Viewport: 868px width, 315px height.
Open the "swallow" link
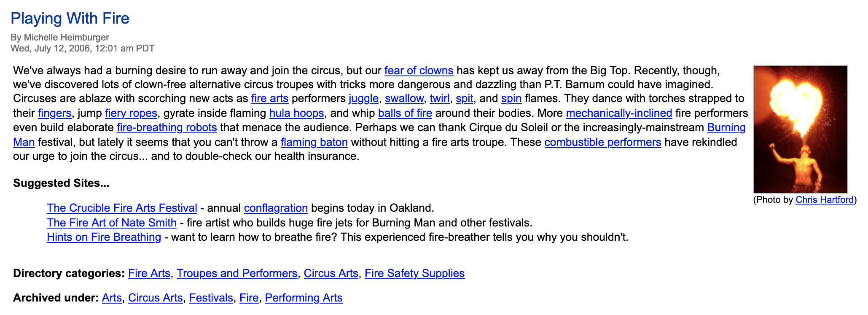tap(404, 99)
